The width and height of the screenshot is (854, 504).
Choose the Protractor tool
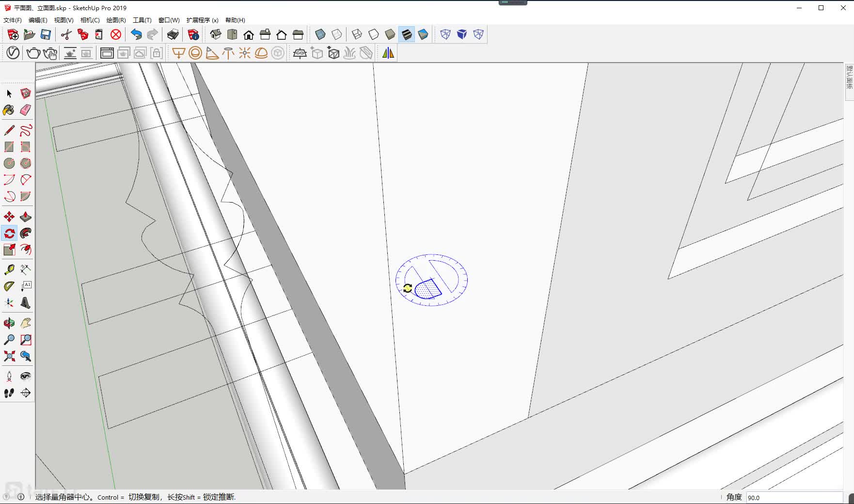coord(9,286)
